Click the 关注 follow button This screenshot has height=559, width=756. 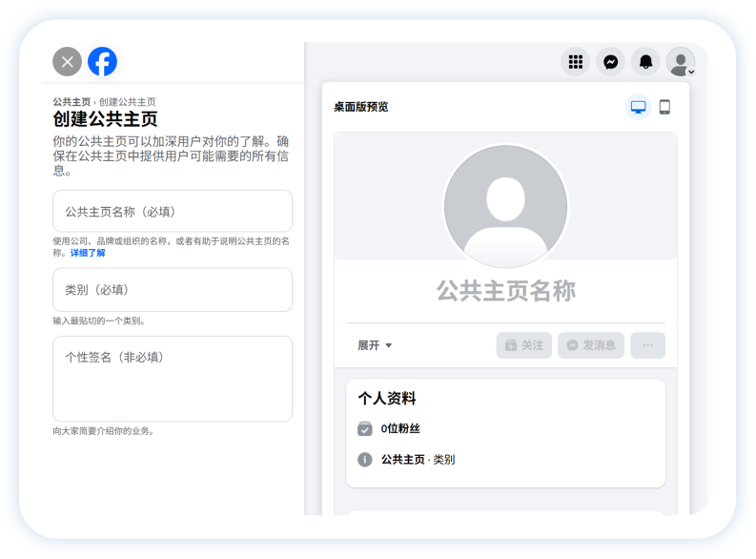pyautogui.click(x=524, y=345)
